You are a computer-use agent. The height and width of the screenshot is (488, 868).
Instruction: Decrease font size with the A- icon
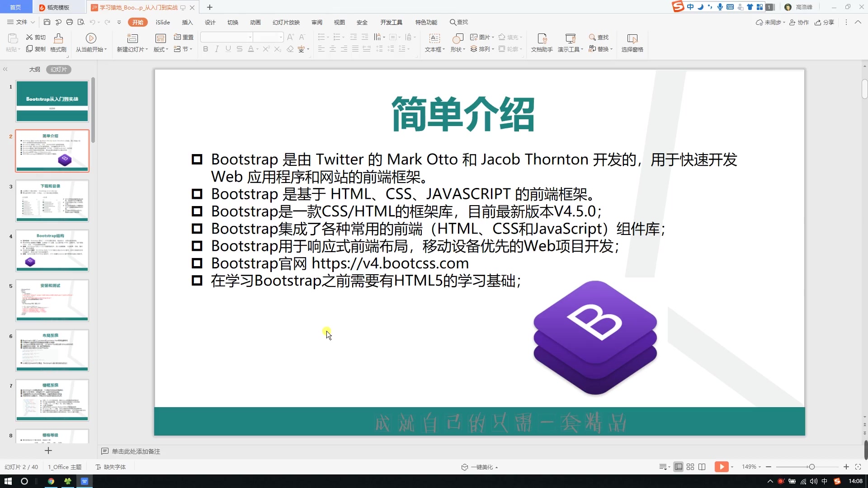pyautogui.click(x=302, y=37)
